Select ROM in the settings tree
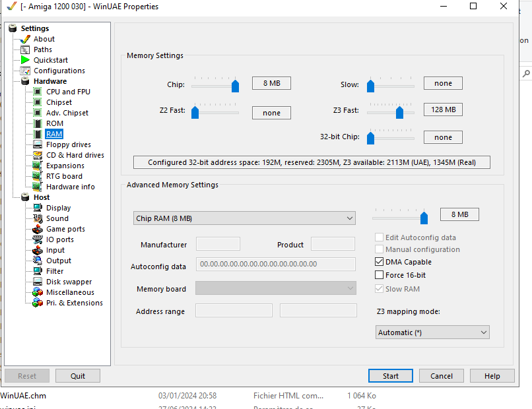Viewport: 532px width, 409px height. (x=55, y=123)
